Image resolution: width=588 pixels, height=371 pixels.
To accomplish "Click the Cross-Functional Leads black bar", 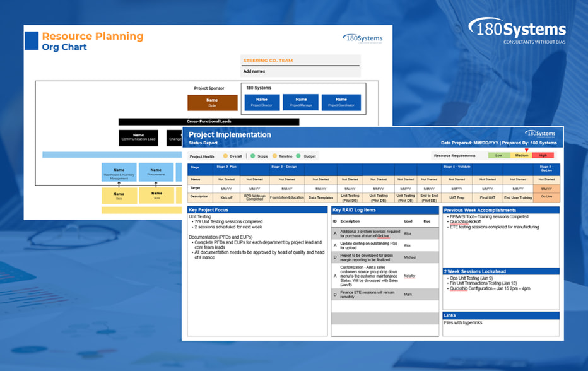I will click(209, 122).
